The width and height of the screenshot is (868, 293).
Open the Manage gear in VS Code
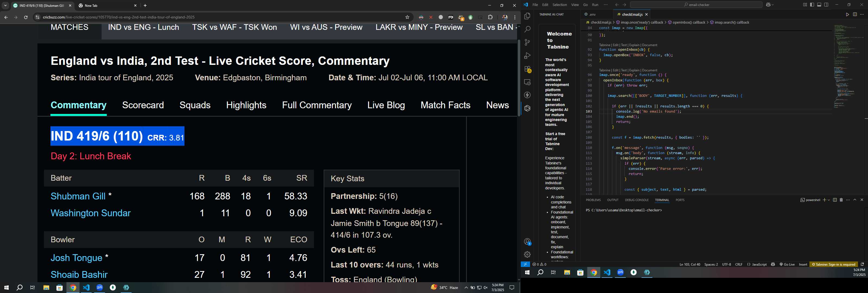tap(527, 254)
